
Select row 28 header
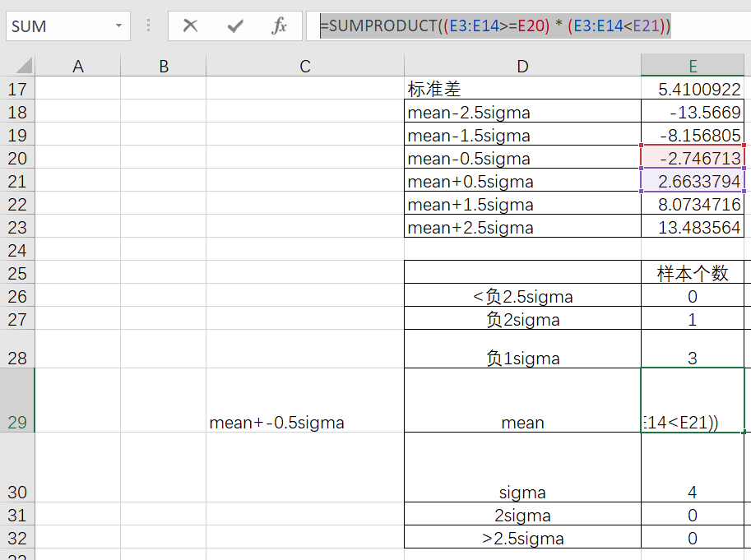pos(17,349)
